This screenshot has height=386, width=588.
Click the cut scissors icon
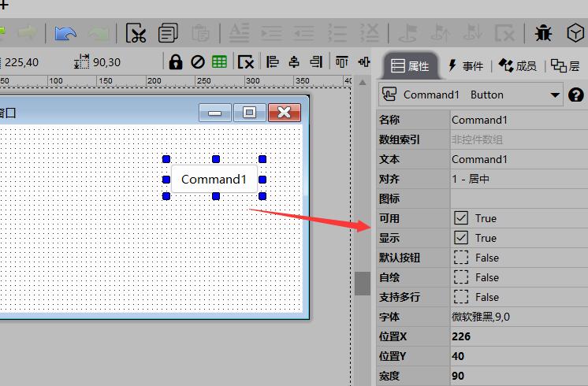[x=136, y=33]
